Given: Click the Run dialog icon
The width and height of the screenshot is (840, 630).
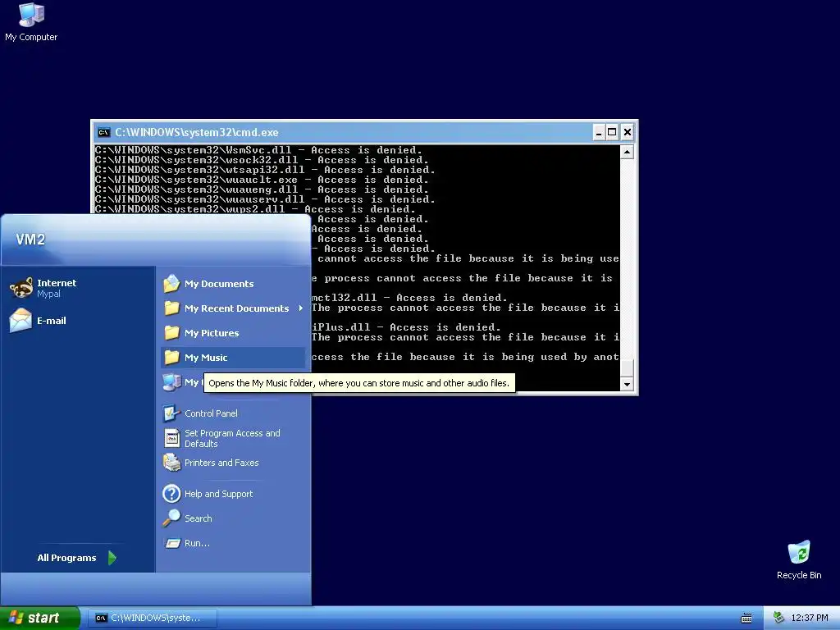Looking at the screenshot, I should [x=171, y=543].
